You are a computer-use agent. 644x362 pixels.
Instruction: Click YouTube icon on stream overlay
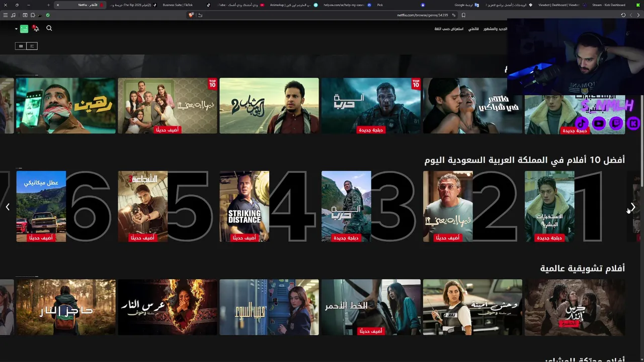pos(599,123)
